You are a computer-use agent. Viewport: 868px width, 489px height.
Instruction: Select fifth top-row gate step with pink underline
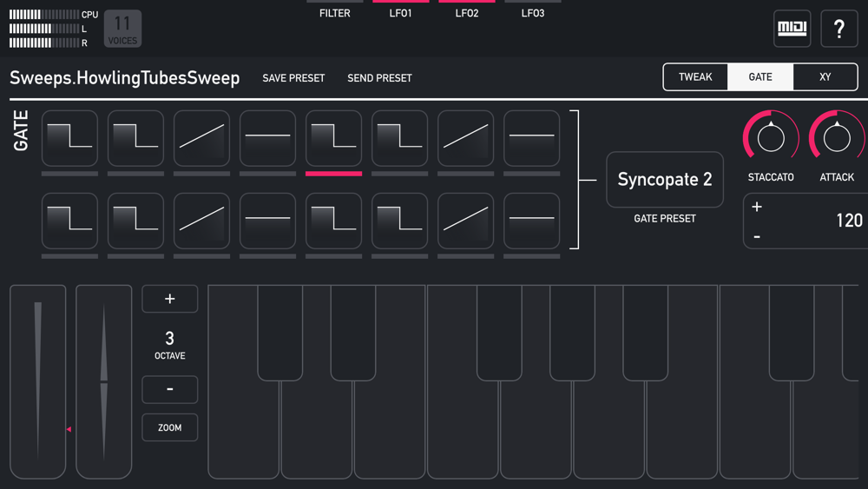pyautogui.click(x=334, y=138)
